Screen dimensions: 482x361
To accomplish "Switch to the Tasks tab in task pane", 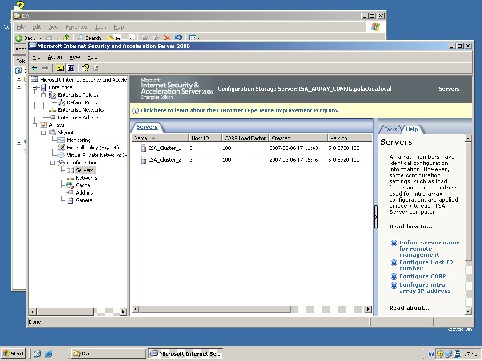I will tap(391, 129).
